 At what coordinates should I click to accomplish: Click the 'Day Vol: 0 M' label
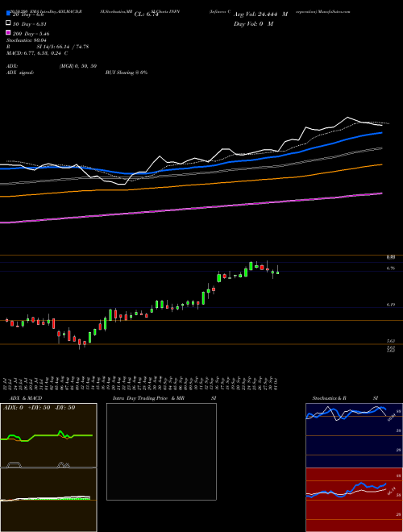[x=253, y=23]
